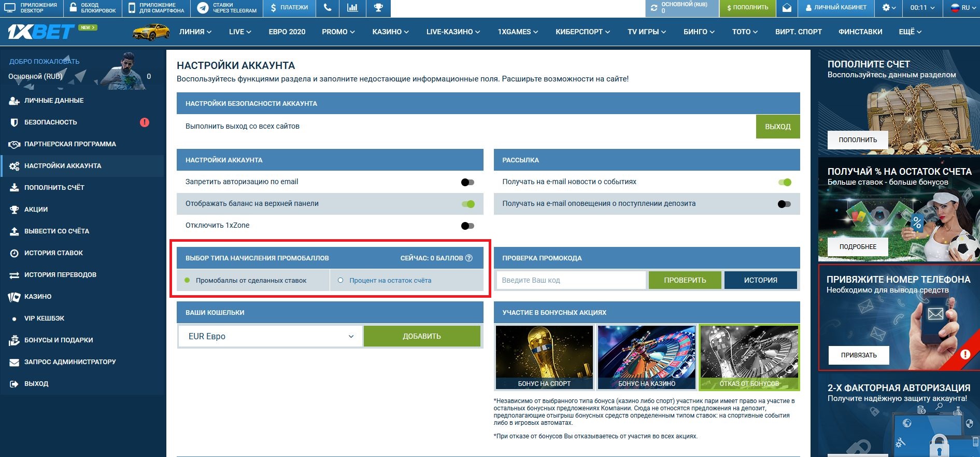Viewport: 980px width, 457px height.
Task: Select 'Процент на остаток счёта' radio option
Action: click(x=340, y=280)
